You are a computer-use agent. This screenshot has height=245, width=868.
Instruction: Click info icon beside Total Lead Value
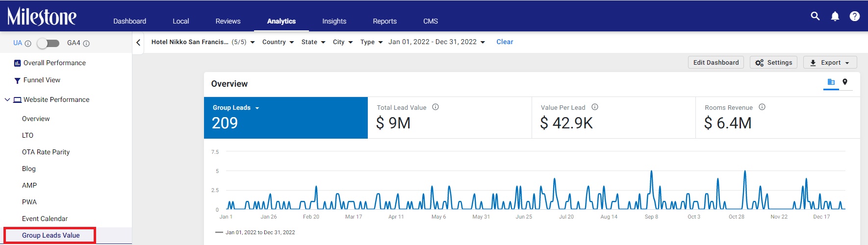pyautogui.click(x=435, y=107)
